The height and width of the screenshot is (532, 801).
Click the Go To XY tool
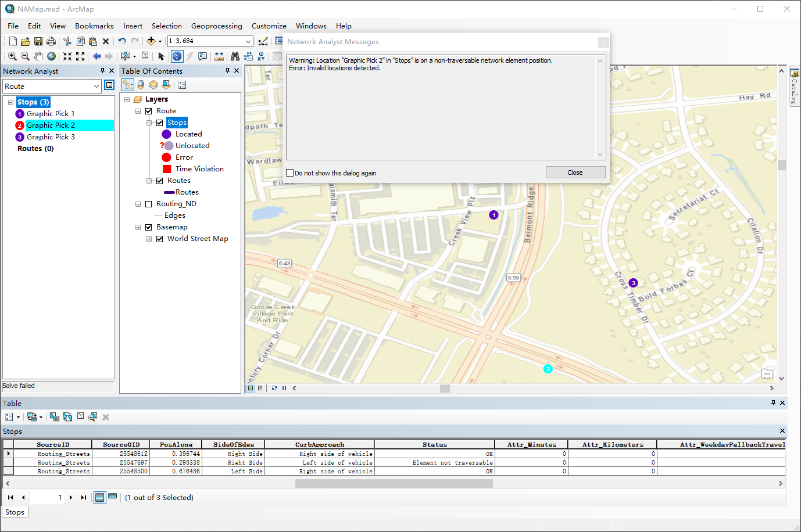tap(261, 56)
